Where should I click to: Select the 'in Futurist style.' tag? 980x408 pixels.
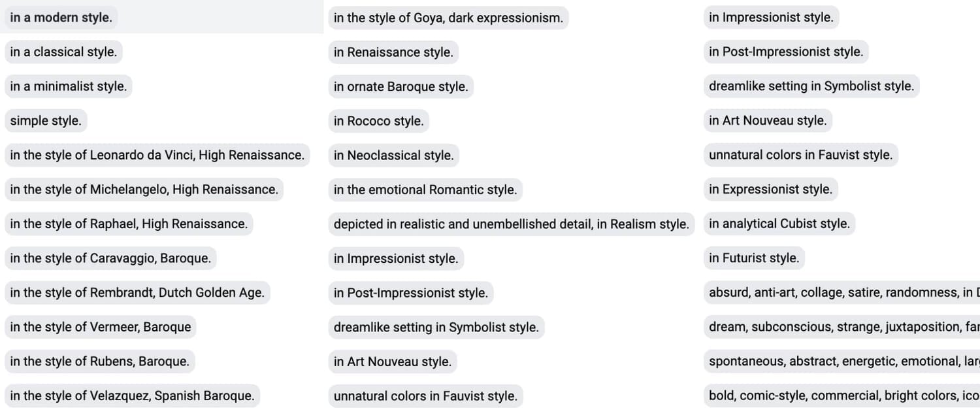(x=753, y=258)
